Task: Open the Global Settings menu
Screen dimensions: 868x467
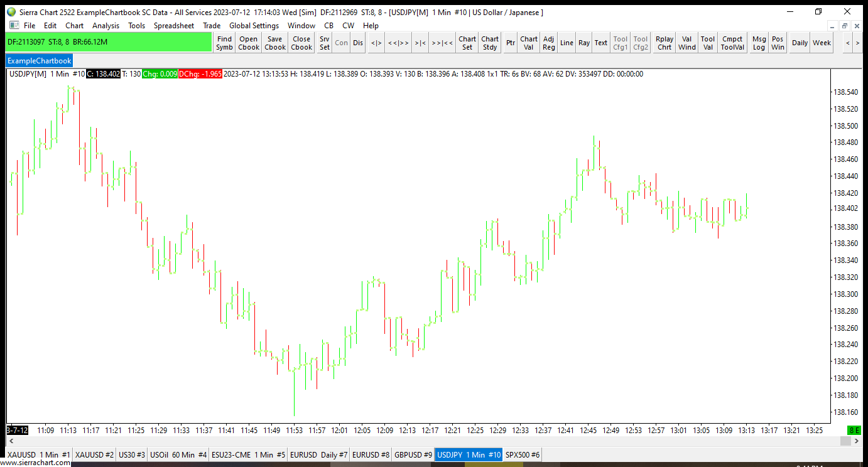Action: coord(254,26)
